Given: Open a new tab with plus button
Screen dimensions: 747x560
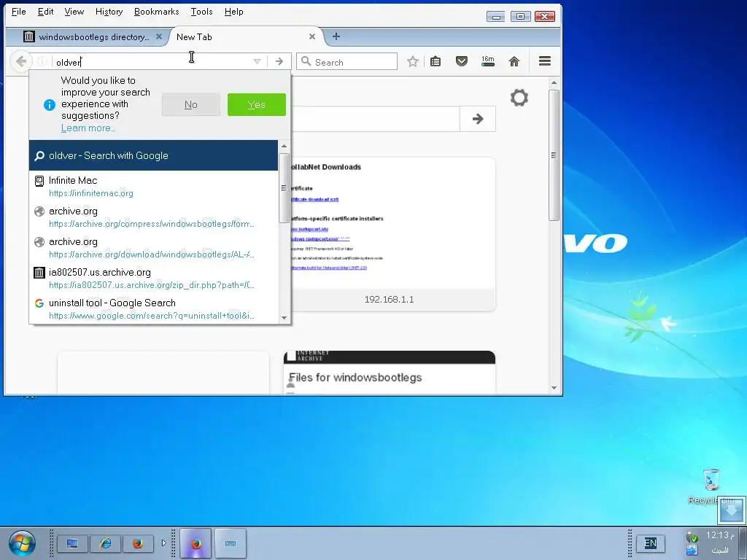Looking at the screenshot, I should [x=336, y=36].
